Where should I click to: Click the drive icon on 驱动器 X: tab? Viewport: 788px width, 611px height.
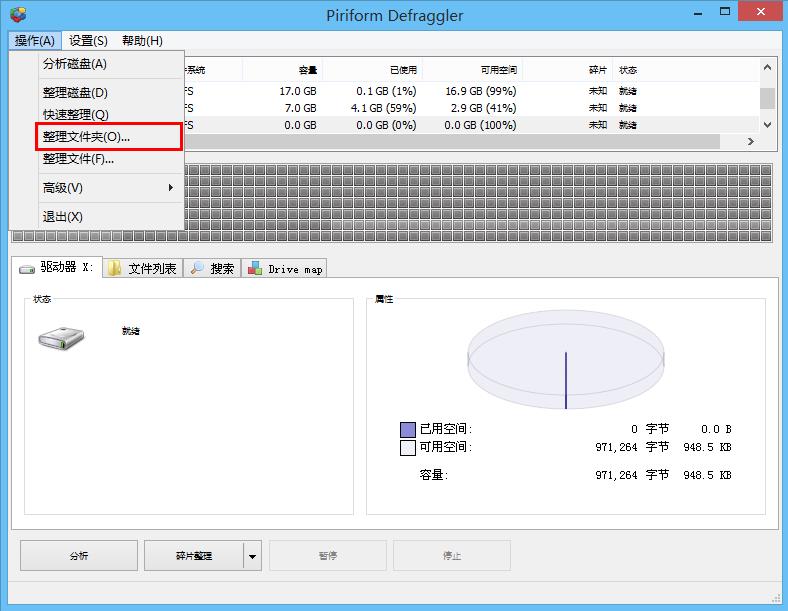click(x=27, y=270)
